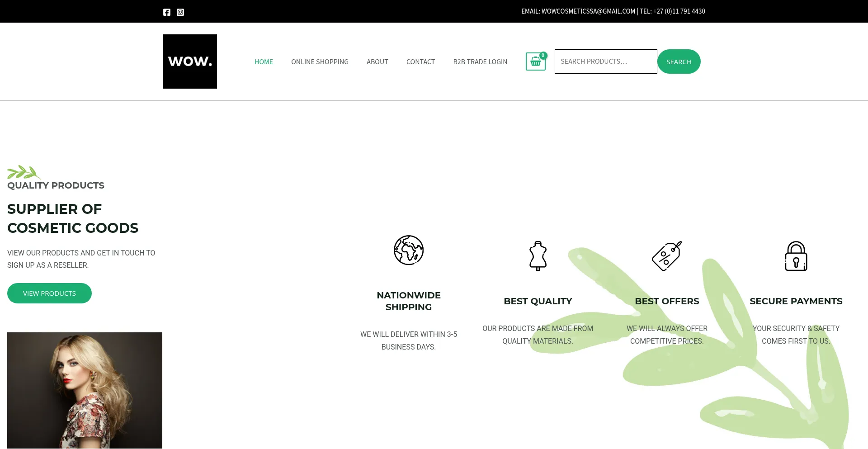Image resolution: width=868 pixels, height=449 pixels.
Task: Click the green leaf branch decoration
Action: (x=24, y=172)
